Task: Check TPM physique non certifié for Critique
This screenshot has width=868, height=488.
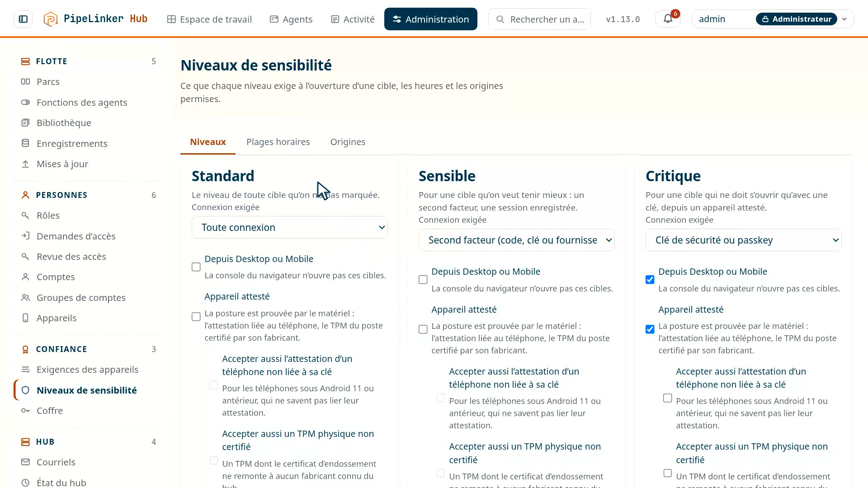Action: (x=667, y=473)
